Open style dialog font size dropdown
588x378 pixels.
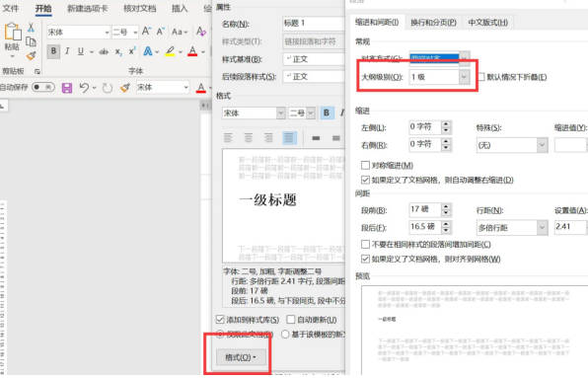[311, 113]
